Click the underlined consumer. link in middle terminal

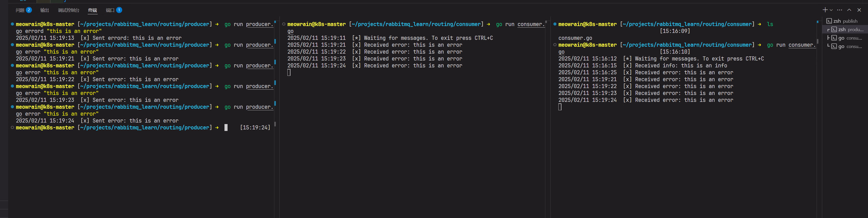click(531, 24)
